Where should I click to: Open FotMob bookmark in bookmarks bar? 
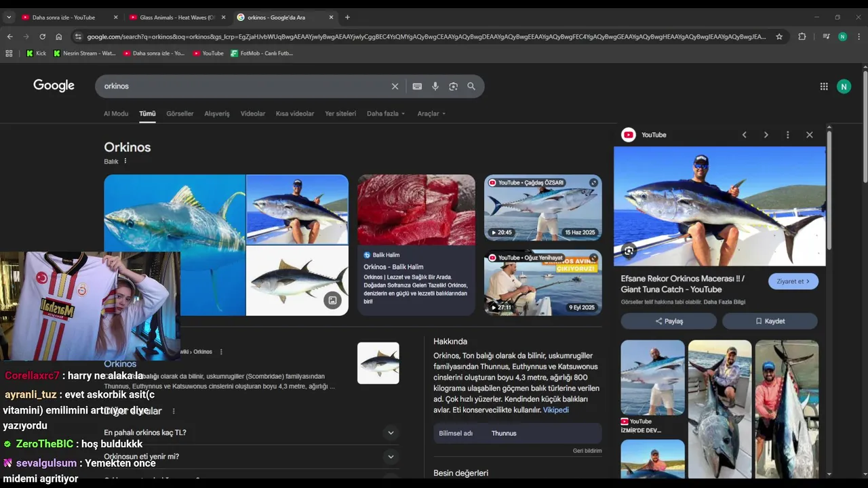click(262, 53)
